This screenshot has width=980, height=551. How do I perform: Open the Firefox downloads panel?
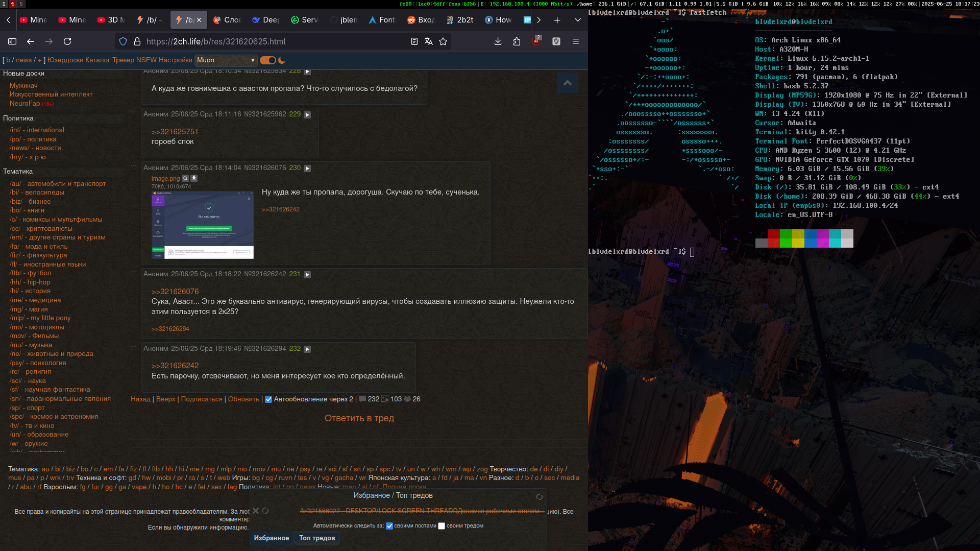(498, 41)
